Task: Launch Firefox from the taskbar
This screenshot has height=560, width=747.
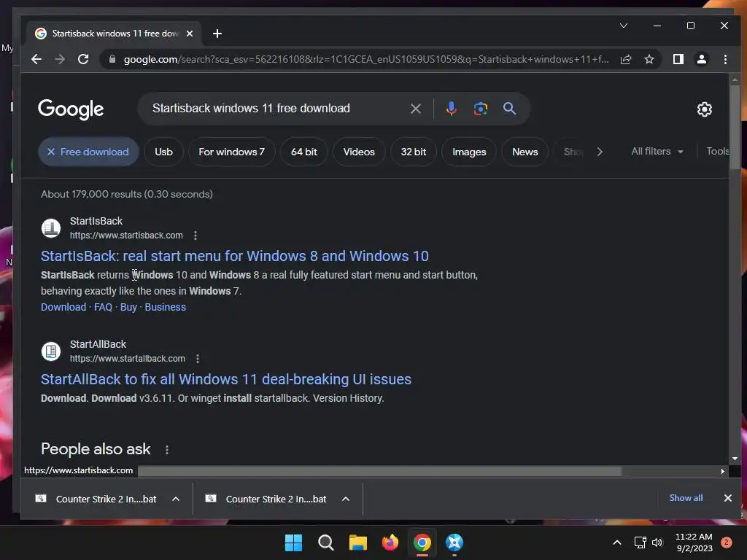Action: pos(390,542)
